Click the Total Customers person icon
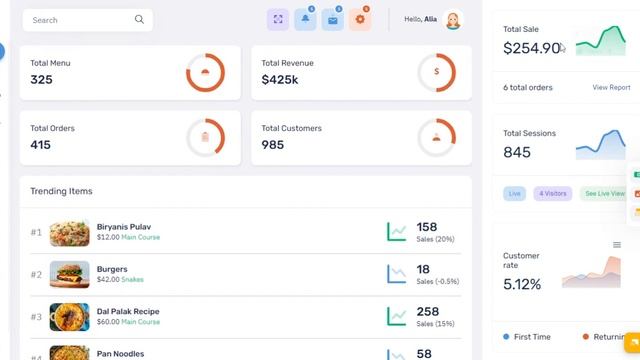640x360 pixels. coord(436,138)
